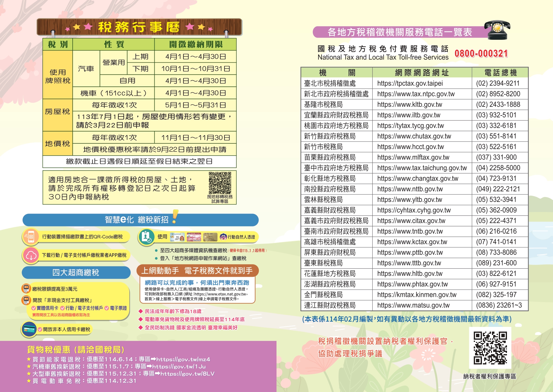Click the phone number (02) 2394-9211
The height and width of the screenshot is (392, 553).
coord(498,83)
